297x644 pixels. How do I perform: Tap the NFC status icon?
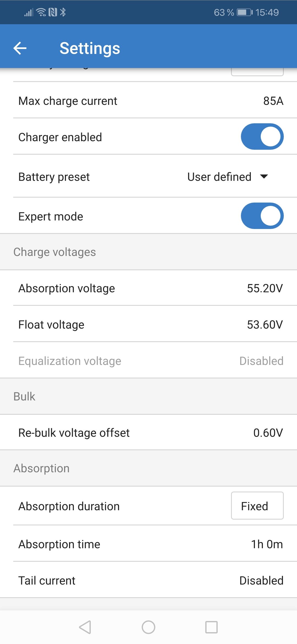click(53, 12)
